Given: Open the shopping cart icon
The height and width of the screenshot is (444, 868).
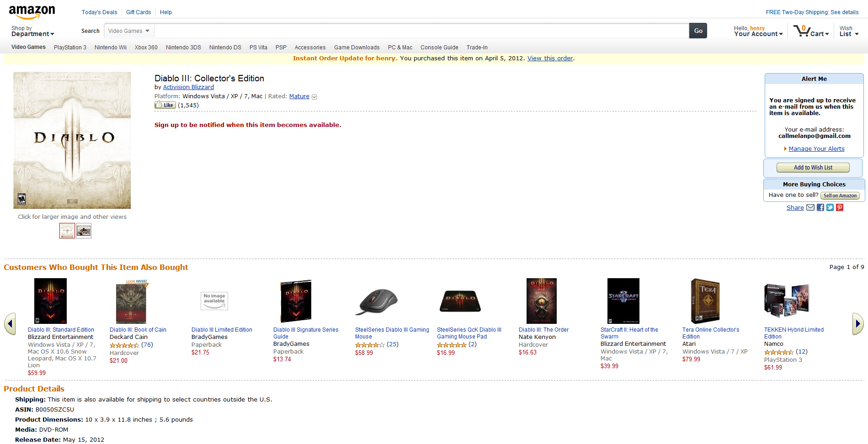Looking at the screenshot, I should point(801,31).
